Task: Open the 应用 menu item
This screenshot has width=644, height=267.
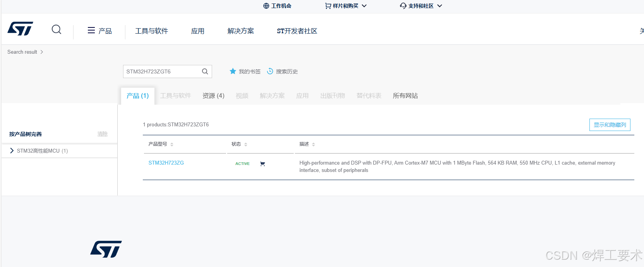Action: [x=198, y=31]
